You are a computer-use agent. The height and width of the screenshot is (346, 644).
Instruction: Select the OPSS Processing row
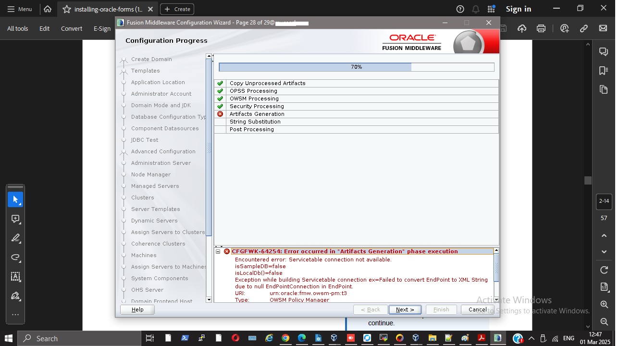pos(356,91)
